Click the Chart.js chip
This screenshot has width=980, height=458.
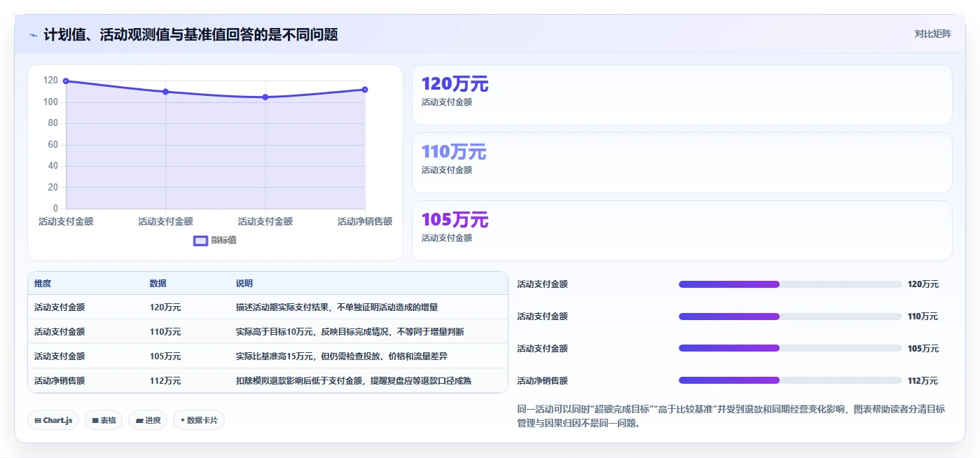click(53, 420)
